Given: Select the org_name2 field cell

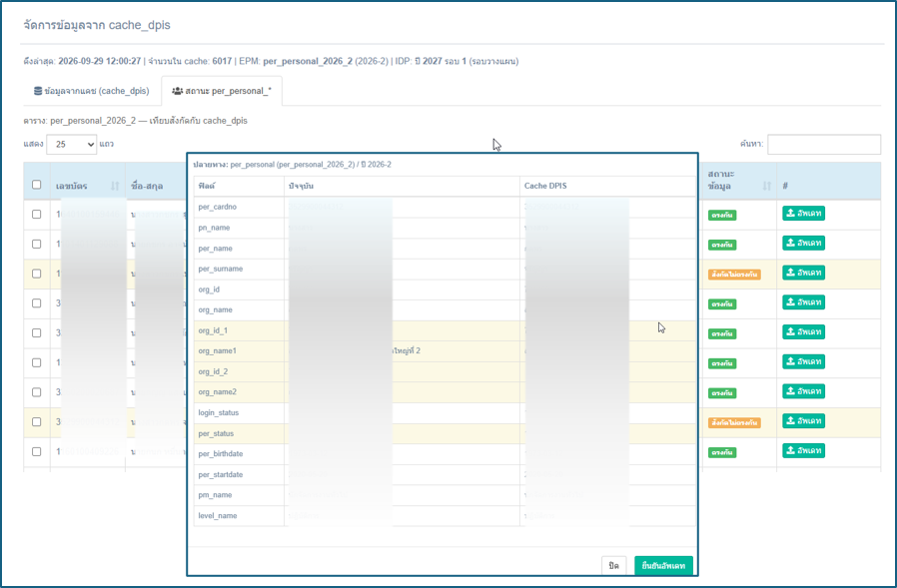Looking at the screenshot, I should [x=239, y=392].
